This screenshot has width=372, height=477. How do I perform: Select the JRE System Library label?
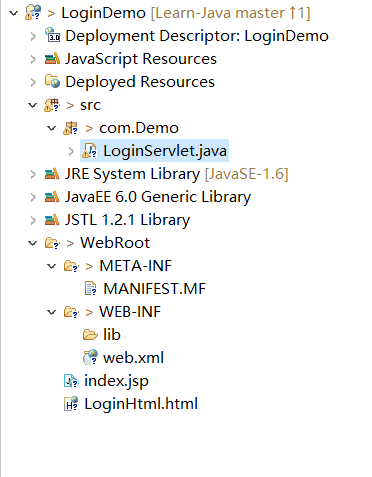click(132, 174)
